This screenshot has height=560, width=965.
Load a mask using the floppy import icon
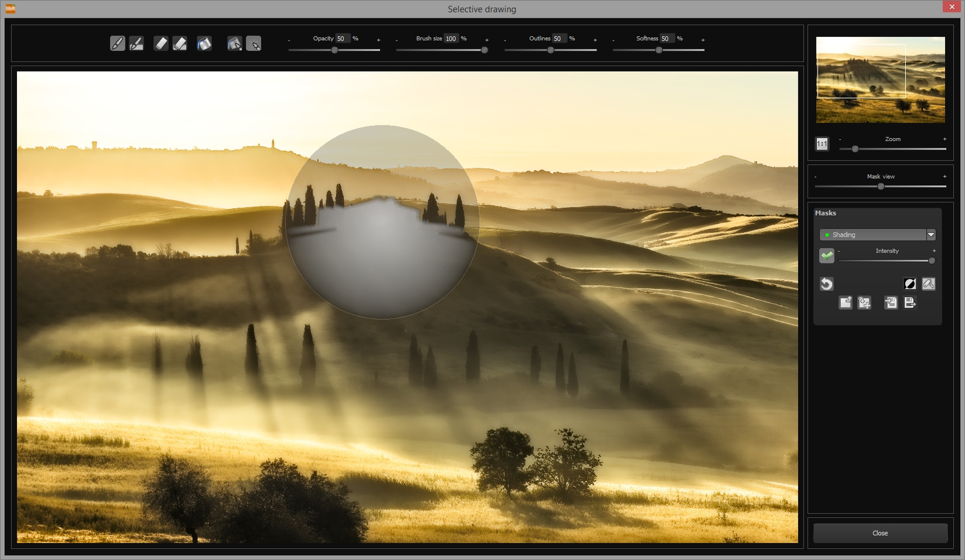891,303
